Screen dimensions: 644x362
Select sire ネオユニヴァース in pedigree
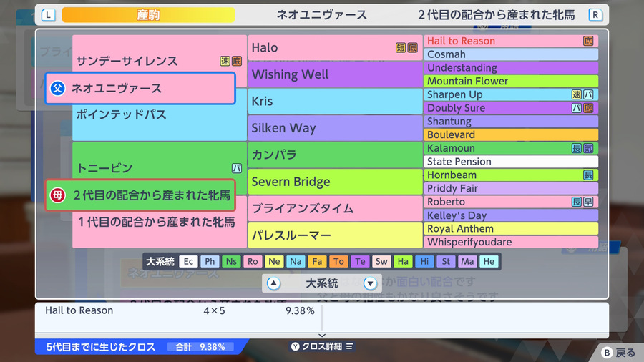click(x=140, y=88)
